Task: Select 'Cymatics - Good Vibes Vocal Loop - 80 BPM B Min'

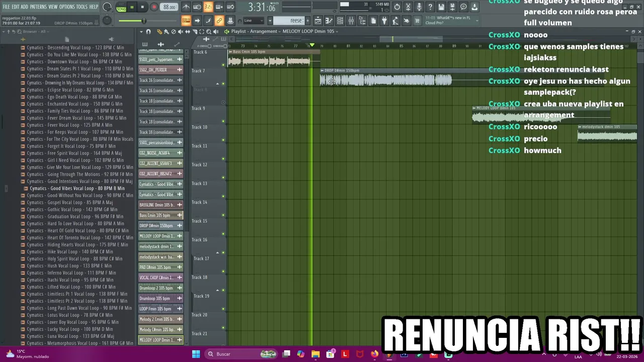Action: point(77,189)
